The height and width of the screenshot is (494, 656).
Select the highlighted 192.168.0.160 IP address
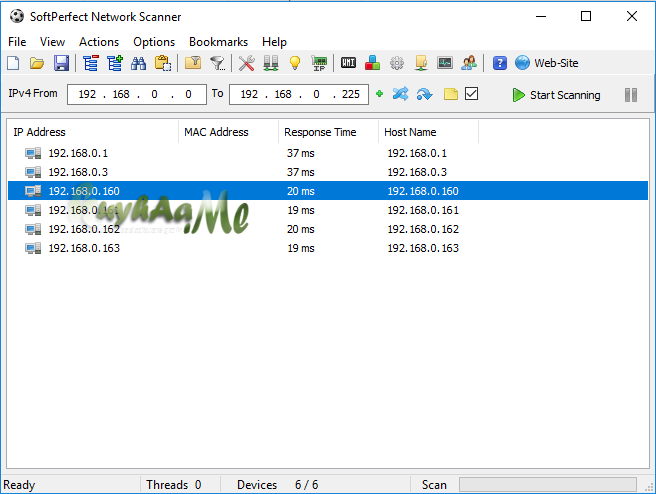pos(84,191)
